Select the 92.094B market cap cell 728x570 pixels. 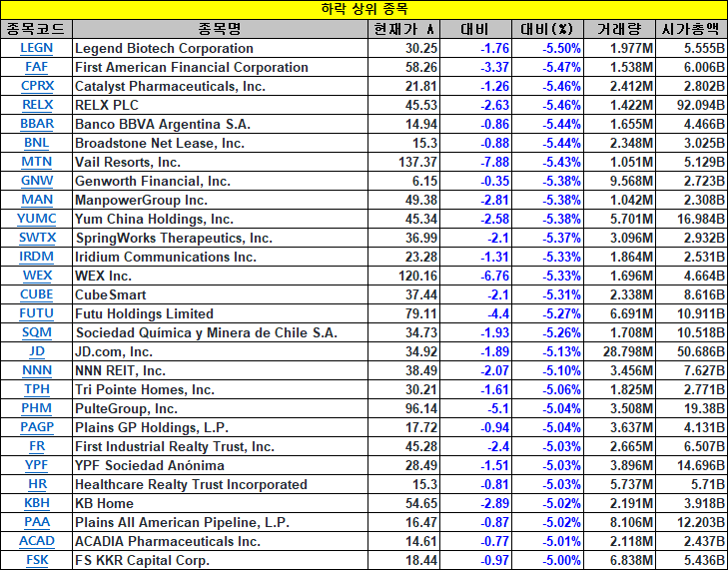pos(691,106)
